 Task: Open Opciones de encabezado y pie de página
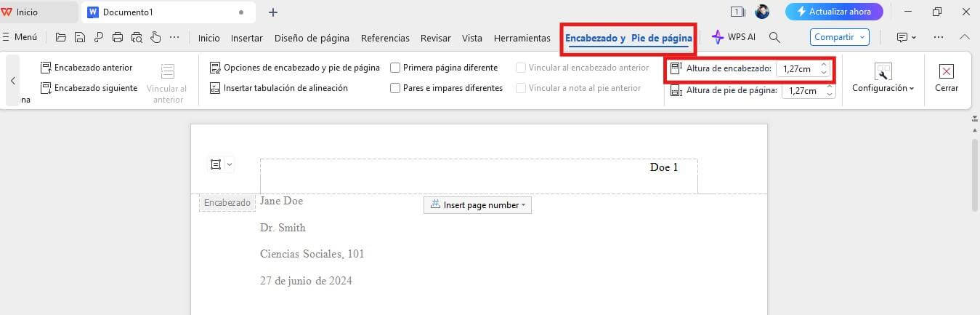[x=294, y=68]
